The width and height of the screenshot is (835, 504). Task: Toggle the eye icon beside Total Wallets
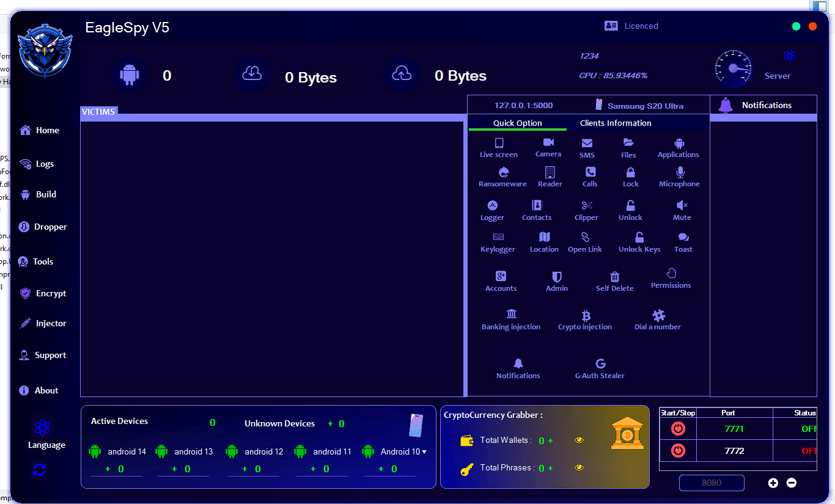(x=579, y=440)
